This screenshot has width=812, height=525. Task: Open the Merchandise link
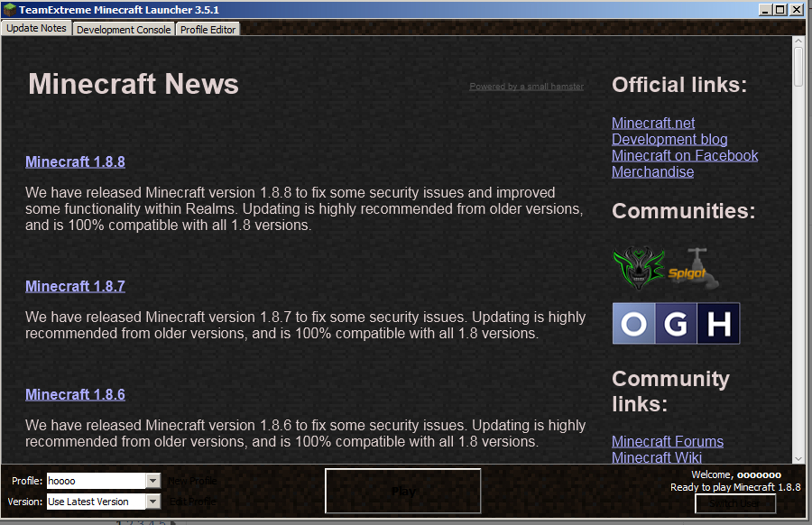point(652,172)
